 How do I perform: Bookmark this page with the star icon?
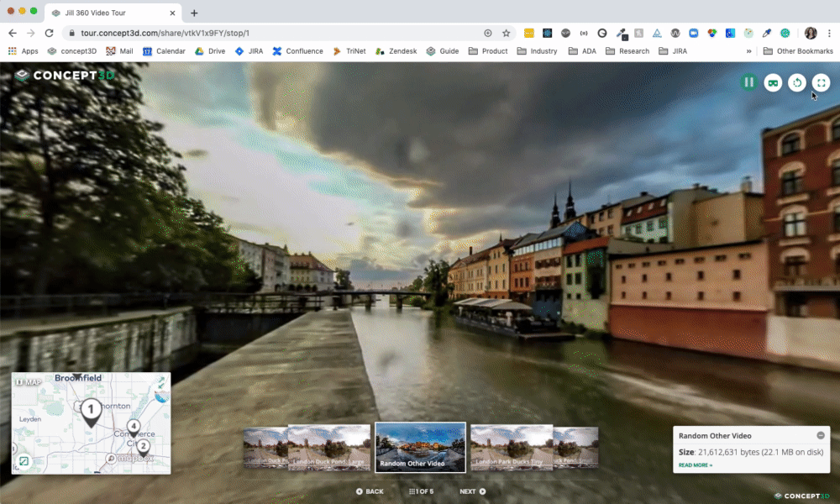coord(507,33)
